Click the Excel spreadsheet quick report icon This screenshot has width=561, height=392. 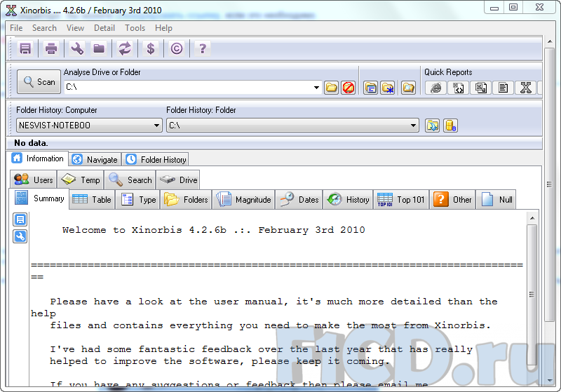click(x=480, y=87)
